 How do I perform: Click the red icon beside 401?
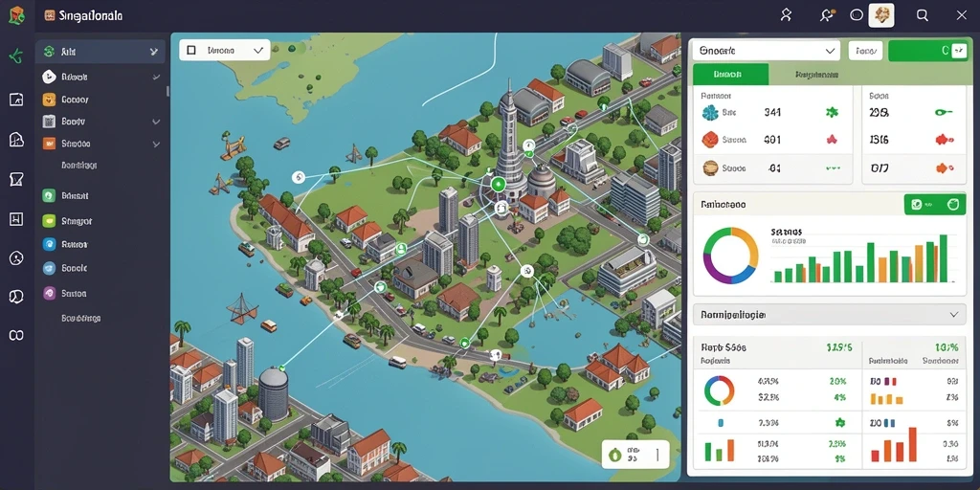832,140
